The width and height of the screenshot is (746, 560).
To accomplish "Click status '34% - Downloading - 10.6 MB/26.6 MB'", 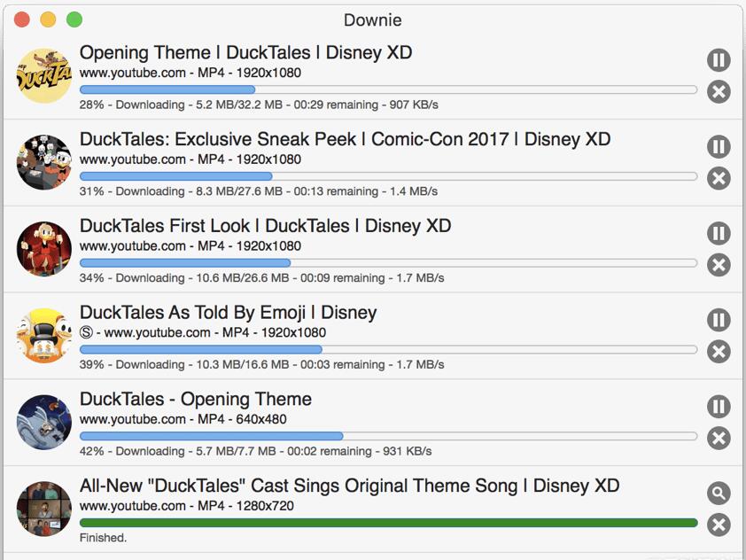I will [184, 278].
